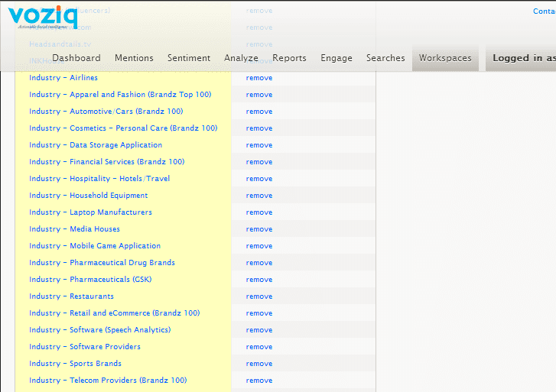Remove Industry - Financial Services entry
This screenshot has width=556, height=392.
tap(258, 162)
